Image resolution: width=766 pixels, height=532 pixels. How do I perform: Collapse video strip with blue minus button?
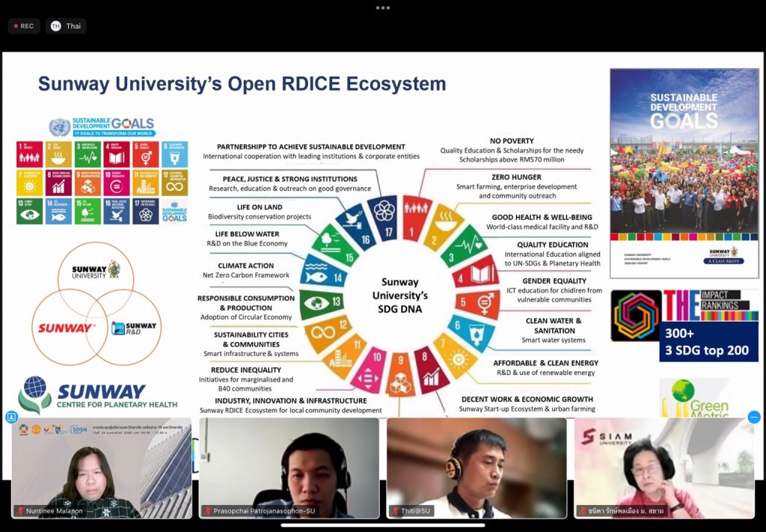click(754, 418)
